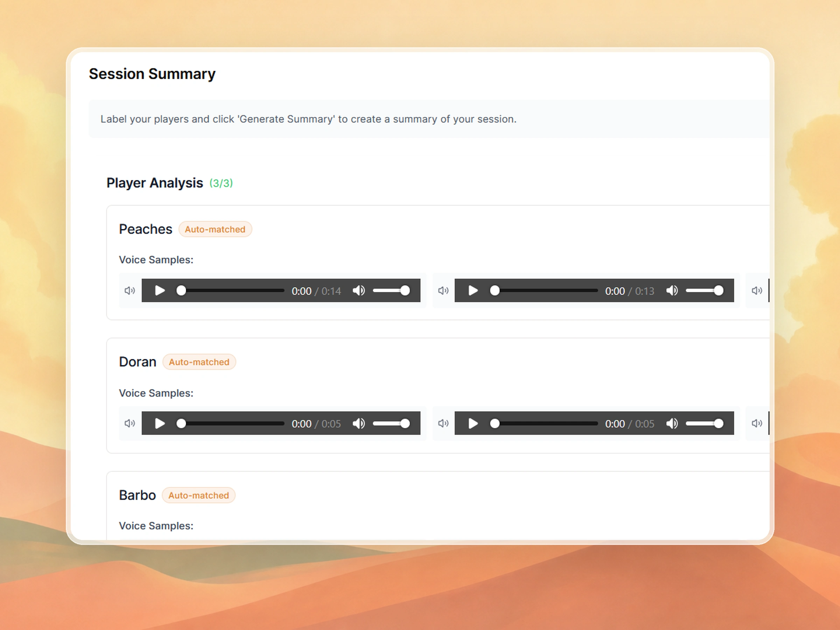Click speaker icon left of Doran's second sample
The width and height of the screenshot is (840, 630).
(443, 423)
